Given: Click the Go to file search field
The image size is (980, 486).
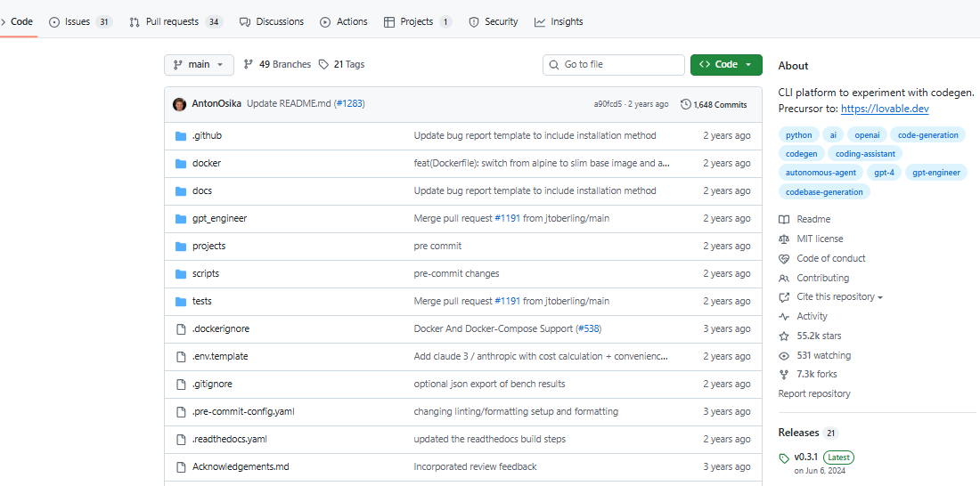Looking at the screenshot, I should [614, 64].
